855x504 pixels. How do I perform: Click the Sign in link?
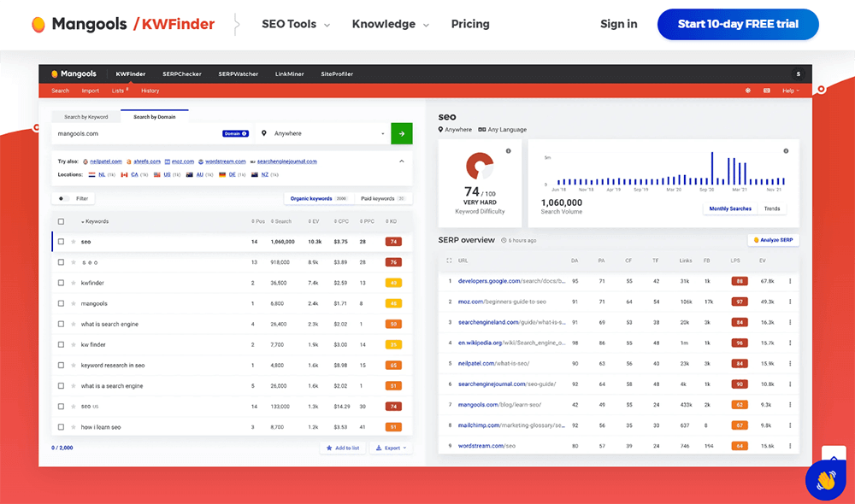[619, 24]
